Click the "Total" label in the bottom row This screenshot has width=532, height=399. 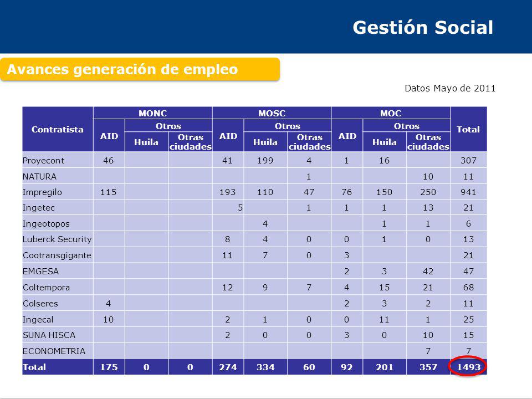(x=34, y=367)
